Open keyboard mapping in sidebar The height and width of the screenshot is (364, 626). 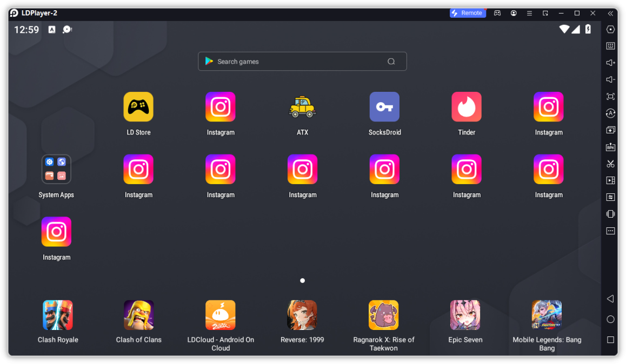(x=610, y=46)
